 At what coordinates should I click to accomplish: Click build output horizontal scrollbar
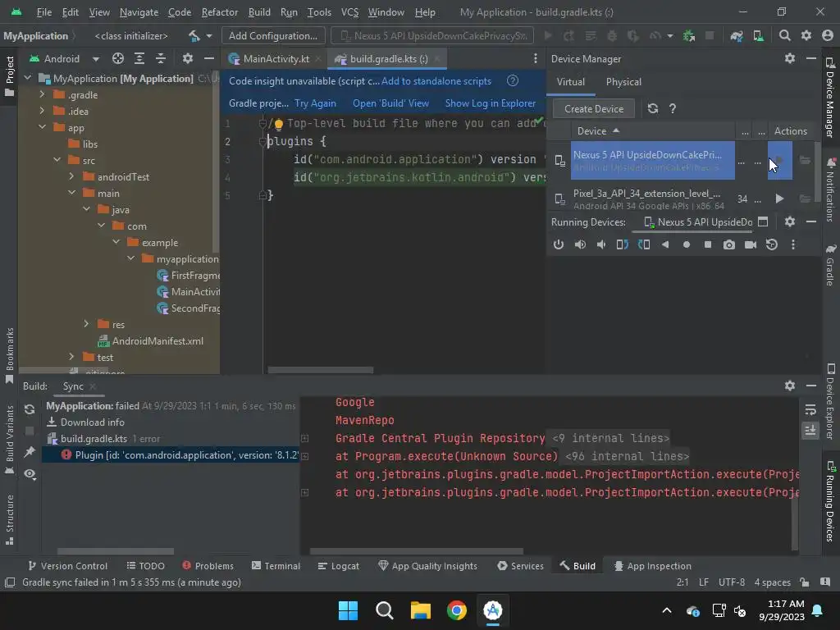416,551
